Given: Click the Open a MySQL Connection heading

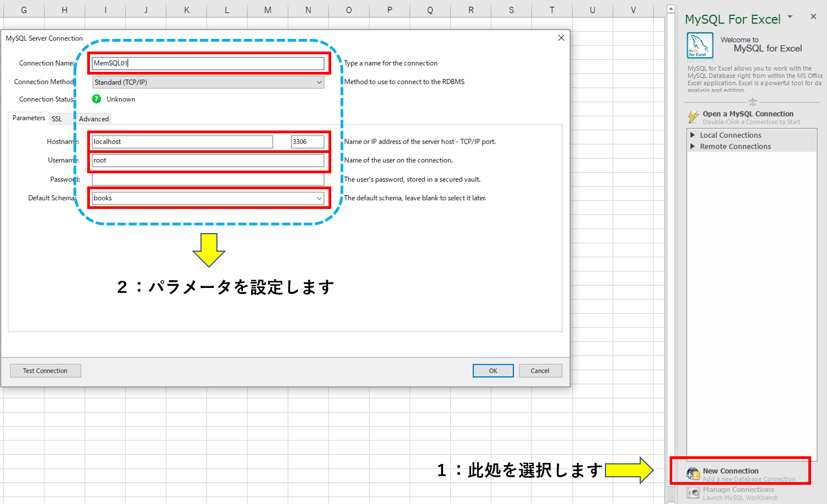Looking at the screenshot, I should pos(748,114).
